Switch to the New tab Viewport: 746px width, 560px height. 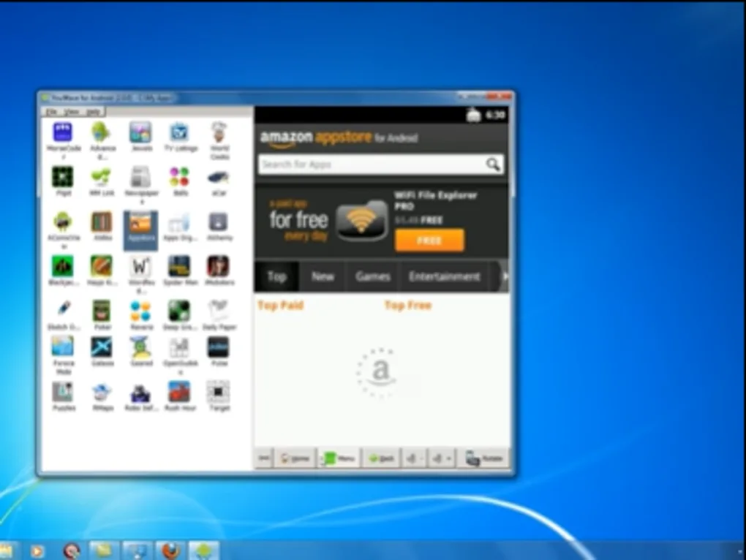click(323, 276)
